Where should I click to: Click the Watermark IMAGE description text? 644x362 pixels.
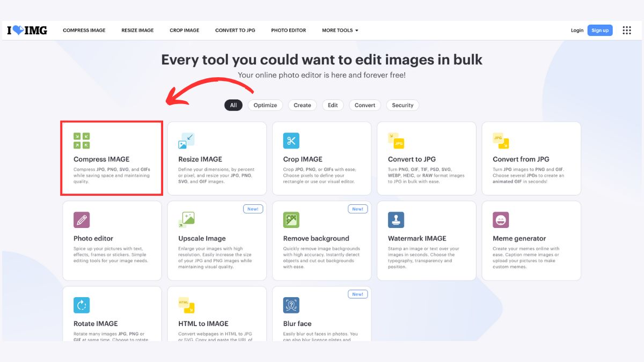[x=424, y=258]
